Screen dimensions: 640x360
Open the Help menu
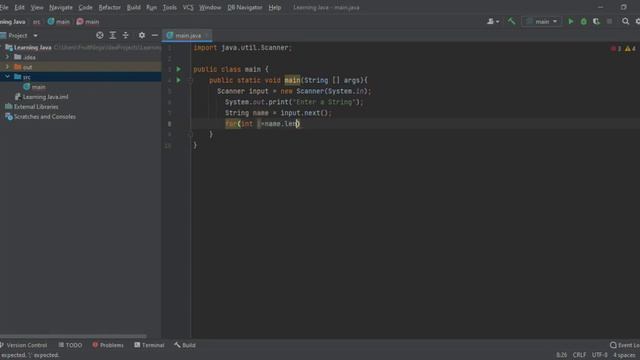275,7
